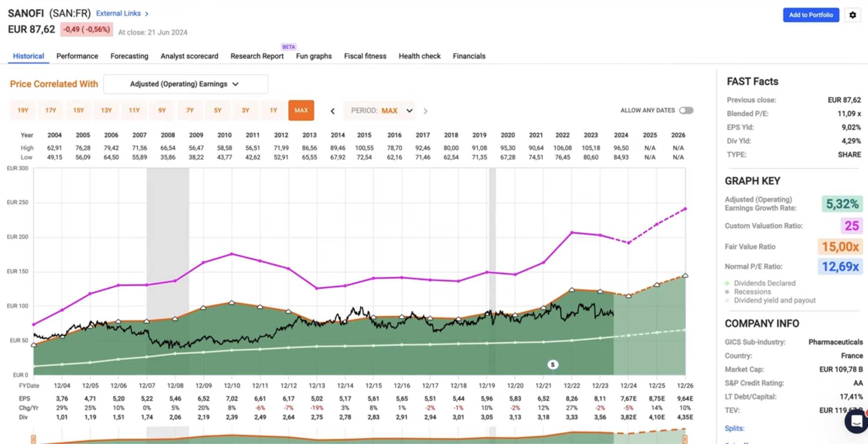Viewport: 868px width, 444px height.
Task: Click the 5,32% earnings growth rate swatch
Action: coord(842,204)
